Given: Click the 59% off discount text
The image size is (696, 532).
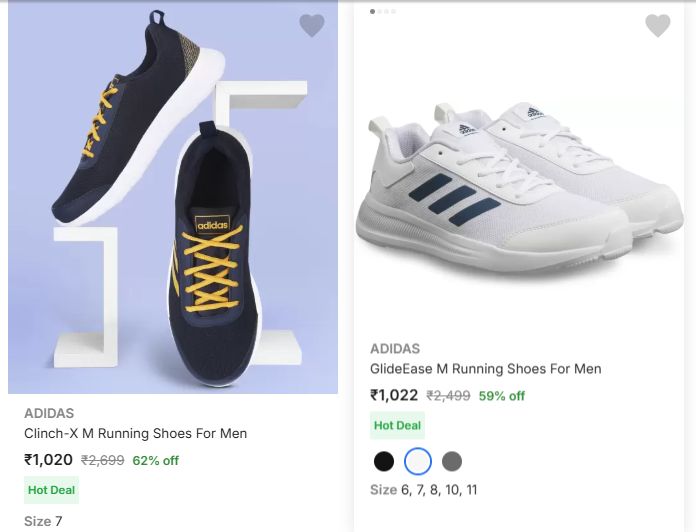Looking at the screenshot, I should pyautogui.click(x=502, y=396).
